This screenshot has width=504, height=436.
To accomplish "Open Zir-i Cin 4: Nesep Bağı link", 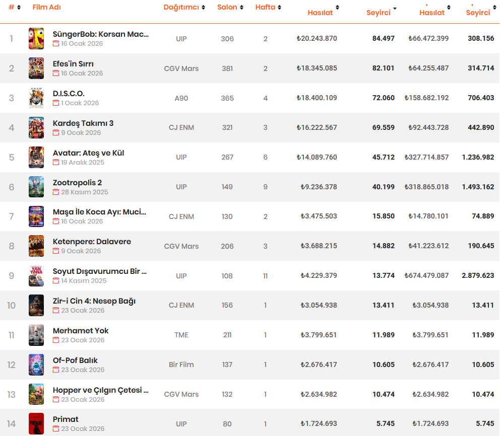I will 94,301.
